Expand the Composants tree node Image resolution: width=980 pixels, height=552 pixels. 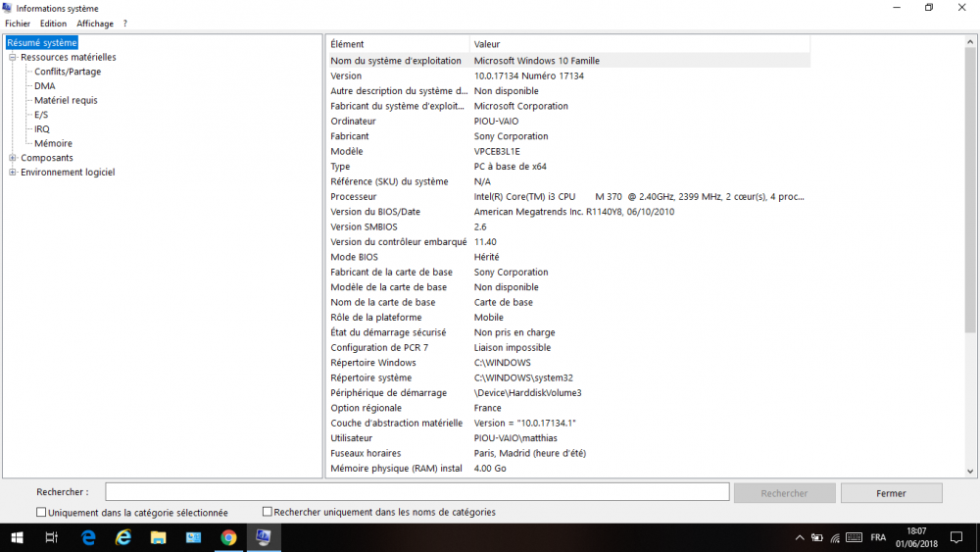click(x=13, y=158)
